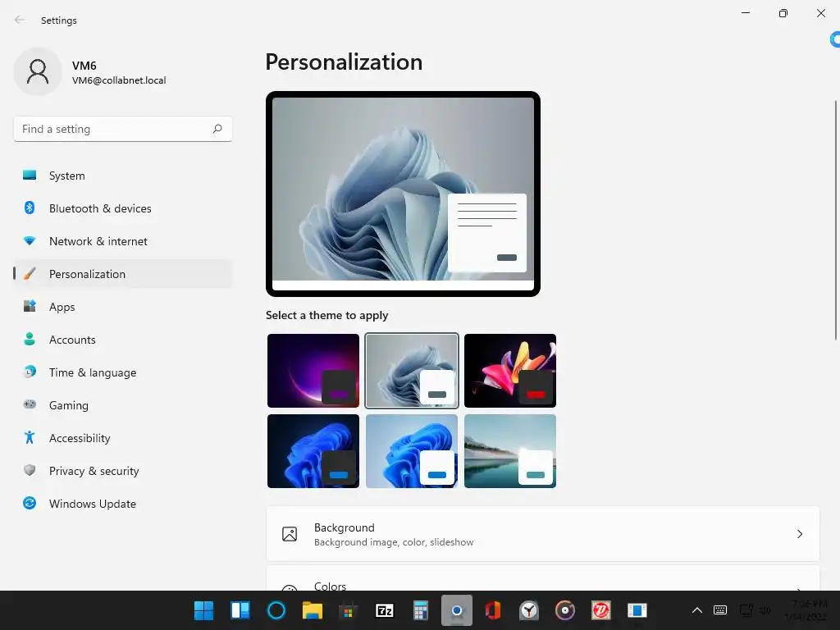Apply the purple glow dark theme
Viewport: 840px width, 630px height.
click(313, 371)
